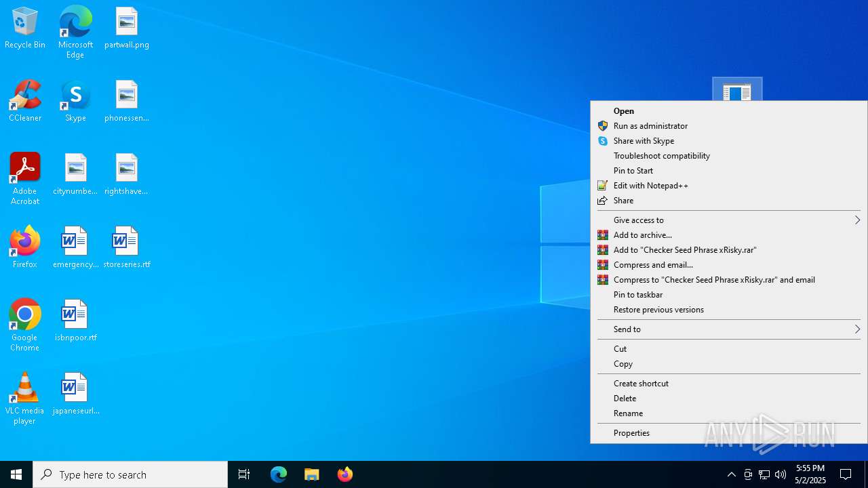This screenshot has width=868, height=488.
Task: Select the partwall.png file icon
Action: tap(127, 28)
